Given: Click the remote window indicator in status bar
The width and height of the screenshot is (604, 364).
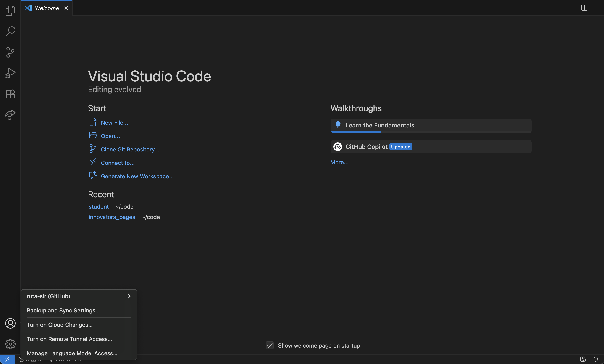Looking at the screenshot, I should [x=7, y=359].
